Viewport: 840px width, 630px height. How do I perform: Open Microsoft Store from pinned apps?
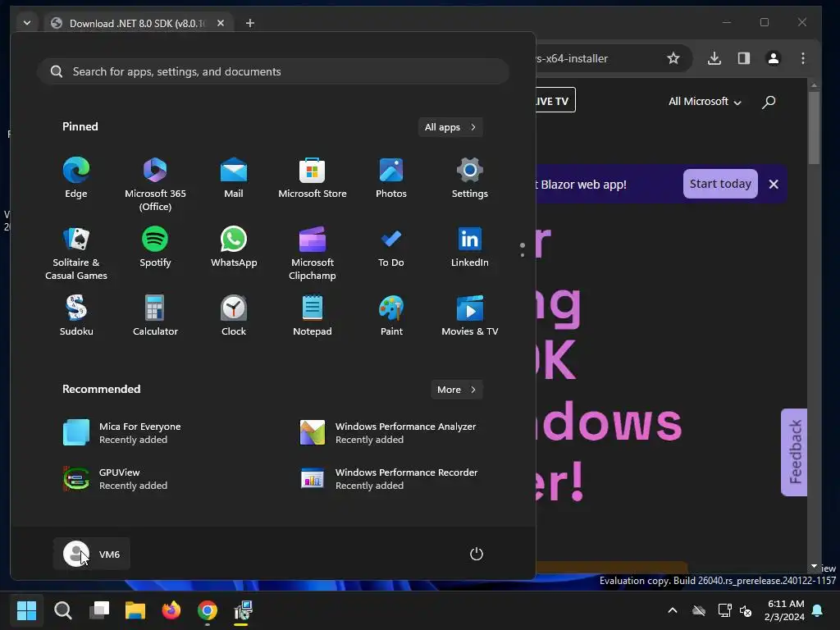coord(313,178)
